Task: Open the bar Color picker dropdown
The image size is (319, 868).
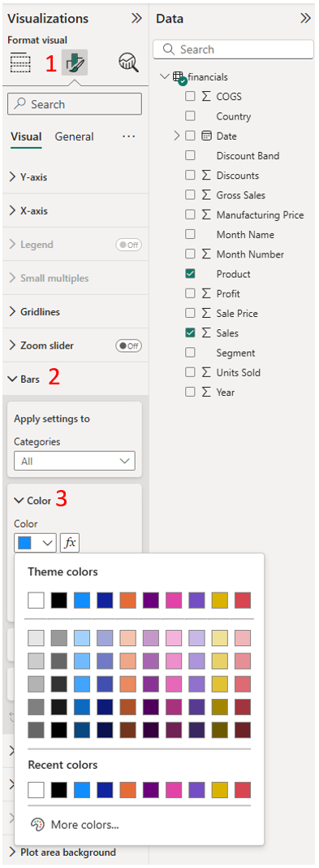Action: click(x=36, y=543)
